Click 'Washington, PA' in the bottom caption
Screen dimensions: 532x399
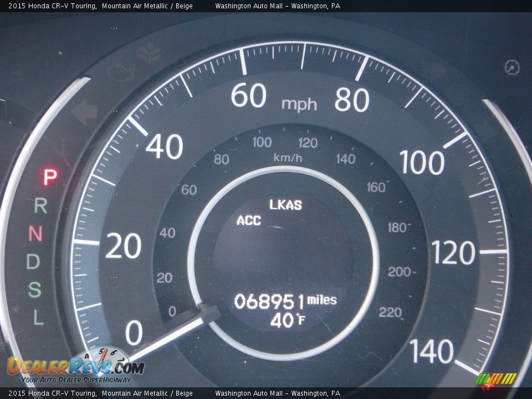(315, 393)
